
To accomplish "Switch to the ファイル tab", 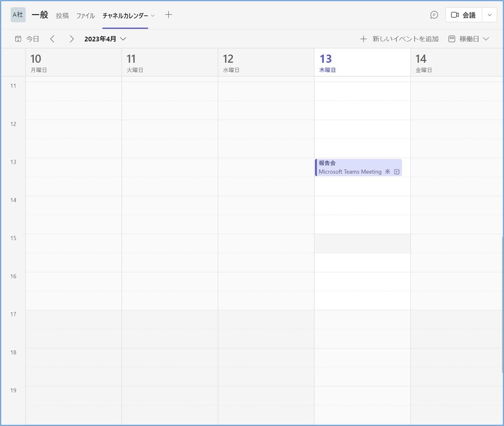I will click(85, 15).
